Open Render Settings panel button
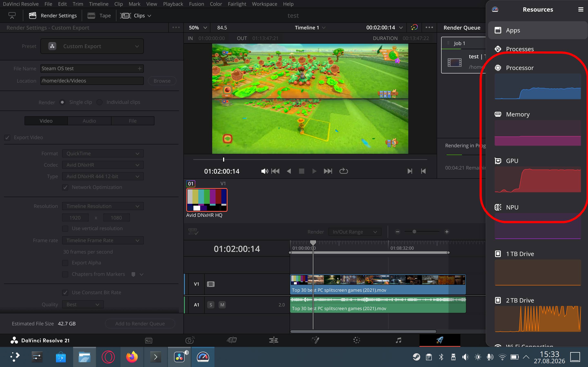This screenshot has height=367, width=588. click(53, 16)
